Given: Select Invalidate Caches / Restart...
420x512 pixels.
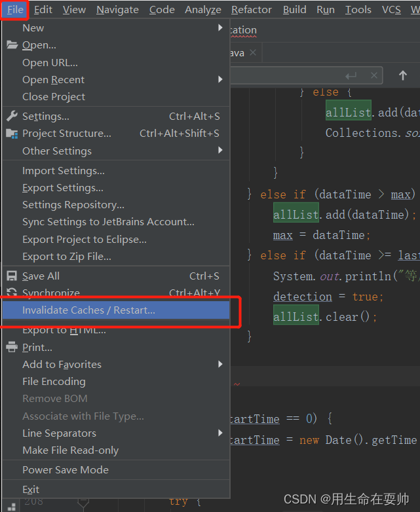Looking at the screenshot, I should [116, 310].
